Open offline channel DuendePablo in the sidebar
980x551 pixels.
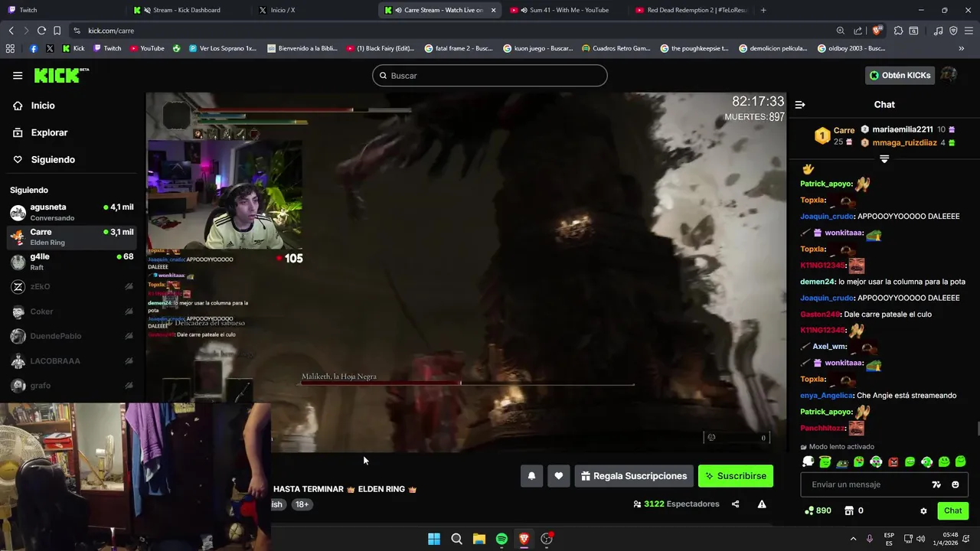pos(72,336)
